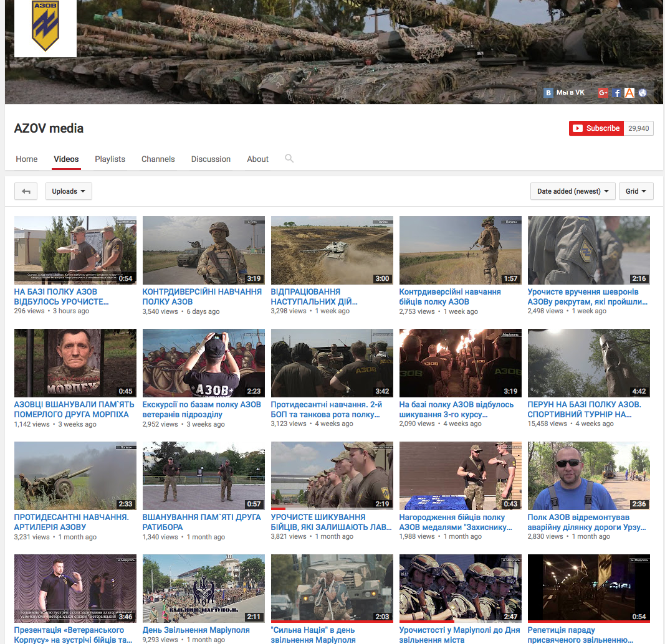Open the Google+ icon in banner
The height and width of the screenshot is (644, 665).
tap(603, 93)
